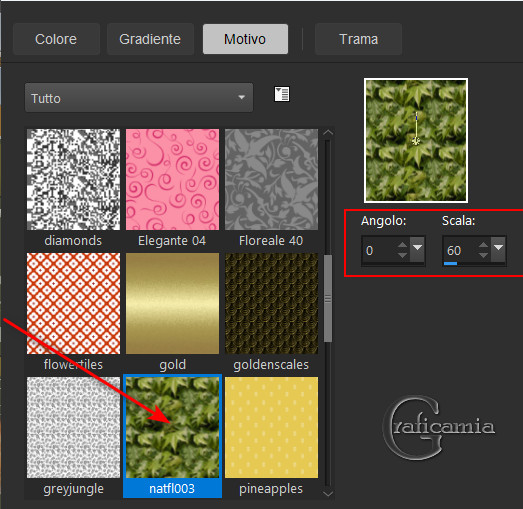Screen dimensions: 523x509
Task: Click the Angolo dropdown arrow button
Action: (417, 249)
